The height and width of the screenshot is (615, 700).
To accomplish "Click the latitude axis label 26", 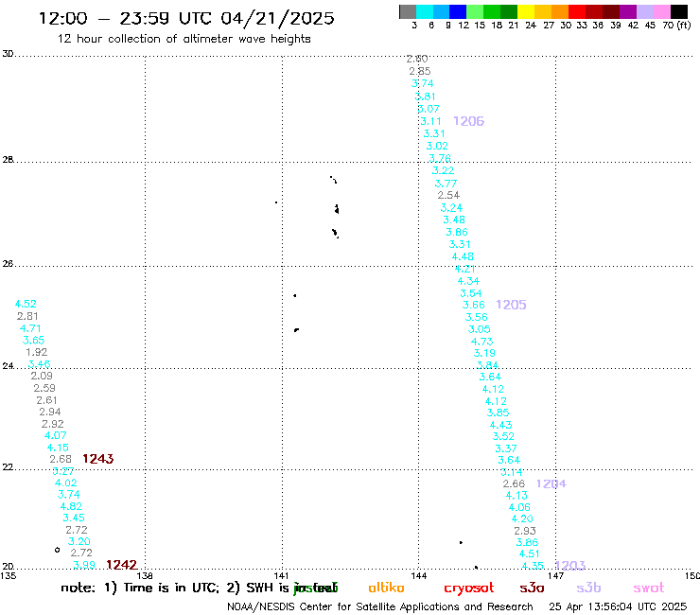I will [8, 264].
